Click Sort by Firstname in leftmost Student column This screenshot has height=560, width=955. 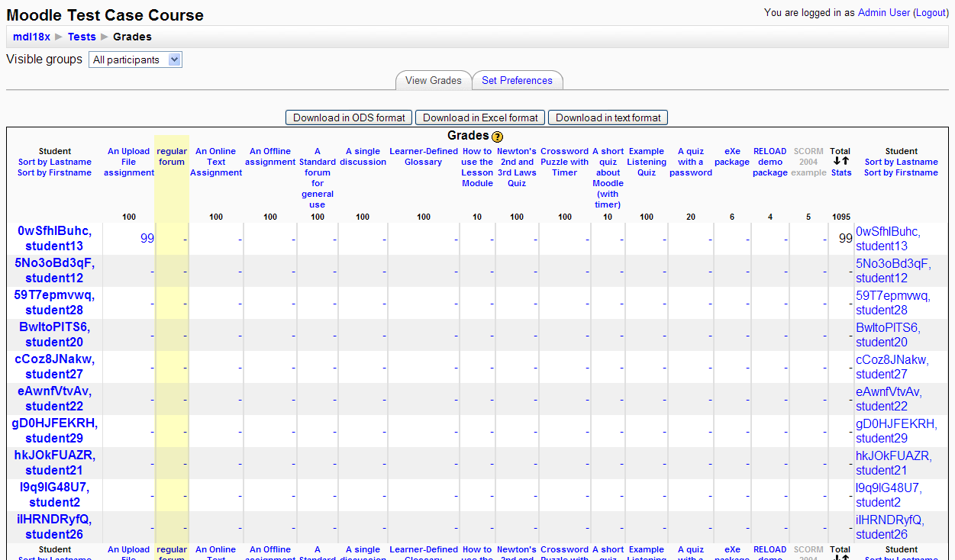(55, 172)
